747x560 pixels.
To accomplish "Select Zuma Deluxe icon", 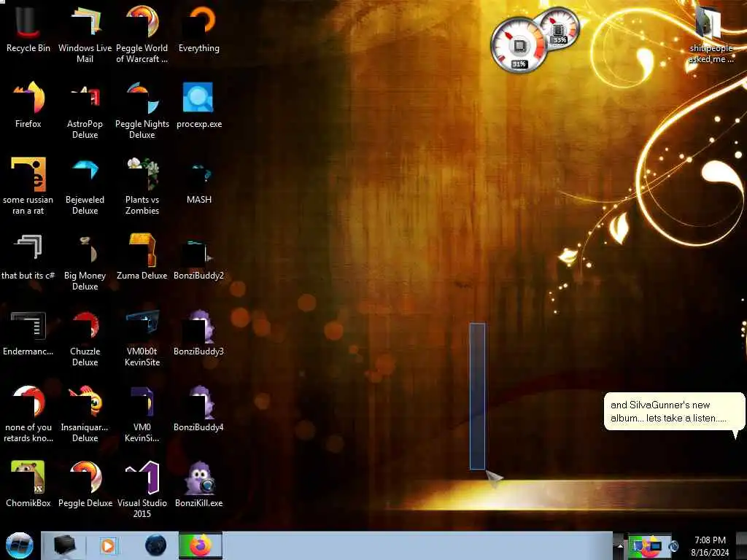I will [142, 257].
